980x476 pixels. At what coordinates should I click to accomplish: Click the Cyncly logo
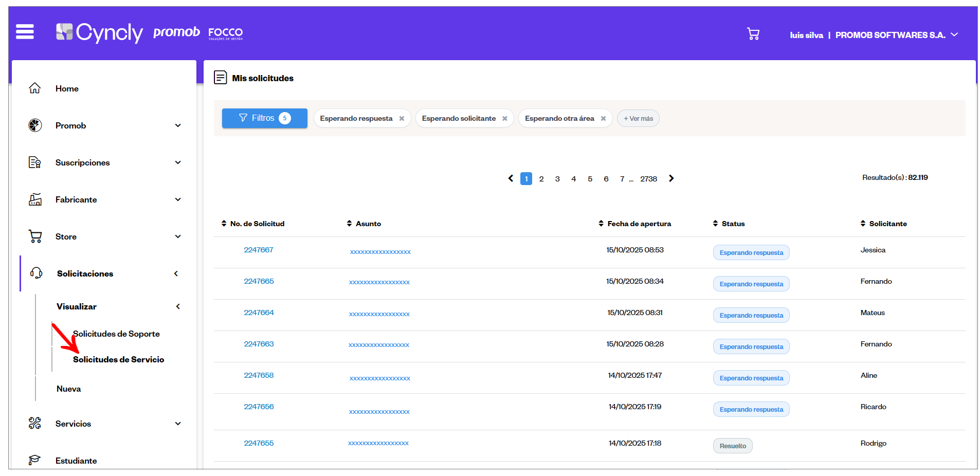[x=99, y=32]
